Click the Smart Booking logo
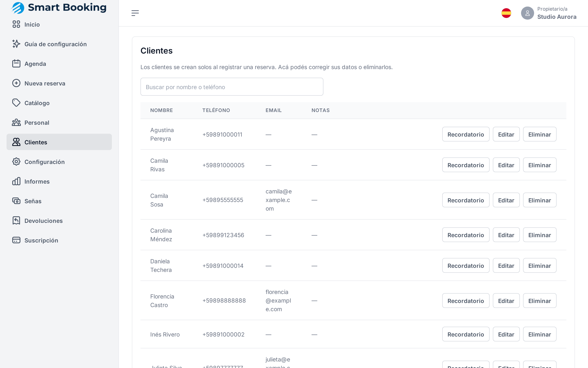Screen dimensions: 588x368 [59, 8]
